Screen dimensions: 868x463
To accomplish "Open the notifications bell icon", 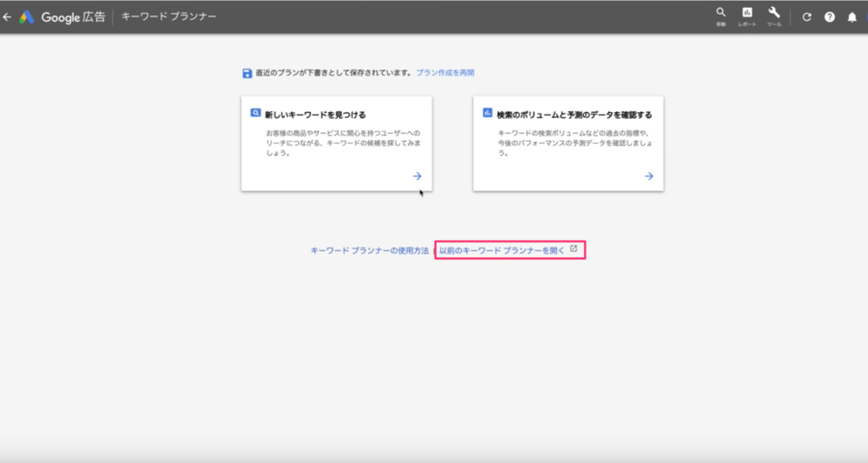I will tap(852, 18).
